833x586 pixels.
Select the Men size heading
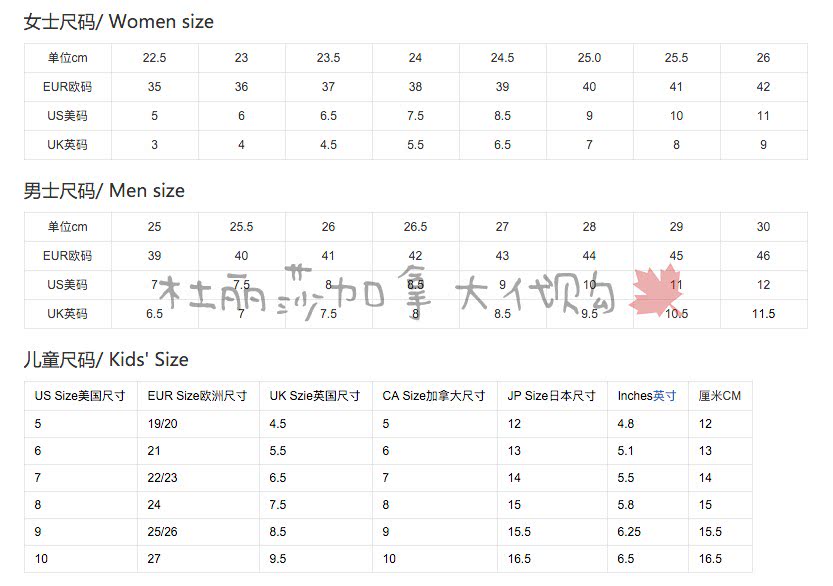pyautogui.click(x=104, y=191)
